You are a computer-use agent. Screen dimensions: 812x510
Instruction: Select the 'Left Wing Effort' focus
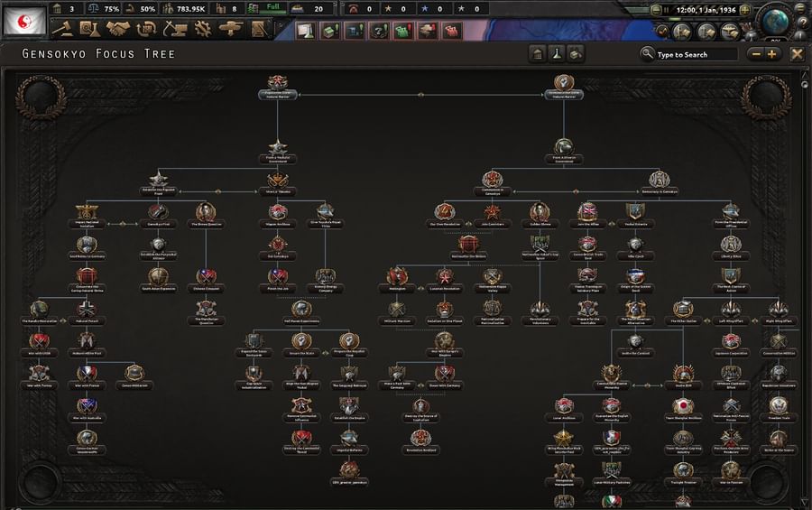[x=731, y=313]
